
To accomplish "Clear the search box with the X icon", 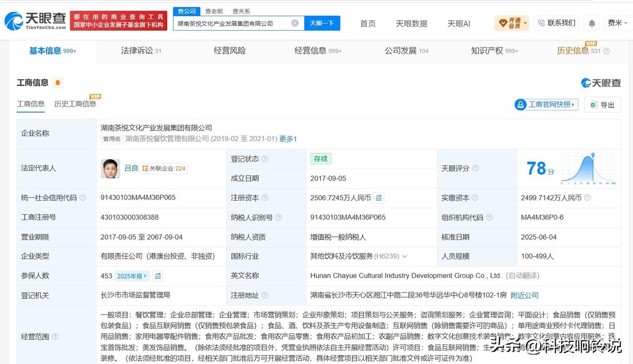I will click(x=295, y=23).
